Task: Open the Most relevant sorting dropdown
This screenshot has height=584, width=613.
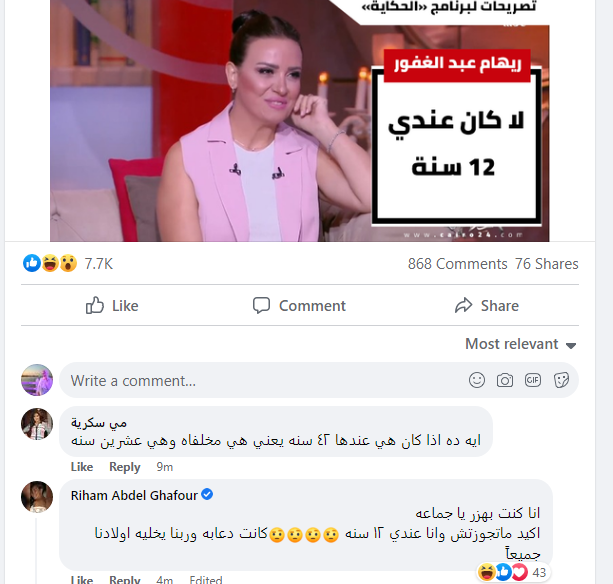Action: 520,344
